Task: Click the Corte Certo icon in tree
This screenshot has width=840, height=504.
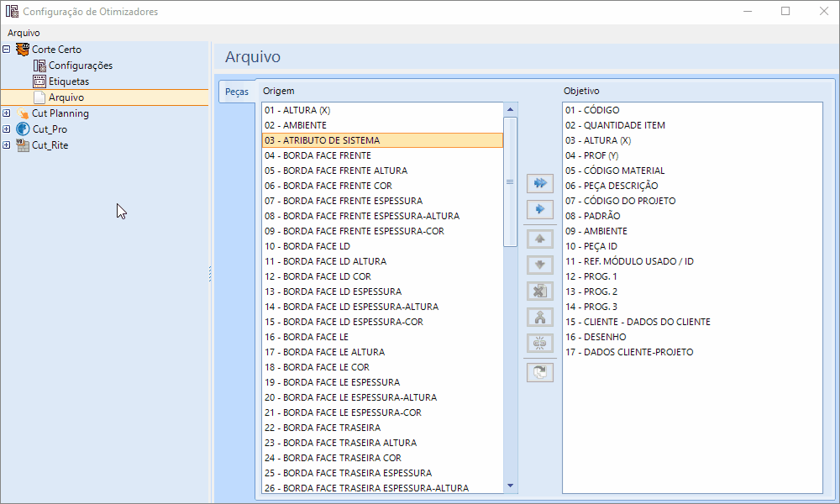Action: 23,50
